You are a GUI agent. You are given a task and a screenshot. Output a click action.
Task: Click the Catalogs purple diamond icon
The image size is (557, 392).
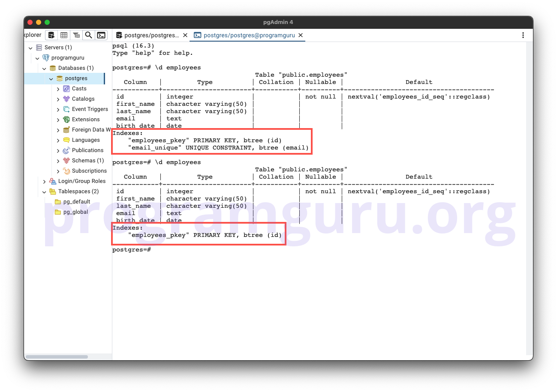coord(66,99)
